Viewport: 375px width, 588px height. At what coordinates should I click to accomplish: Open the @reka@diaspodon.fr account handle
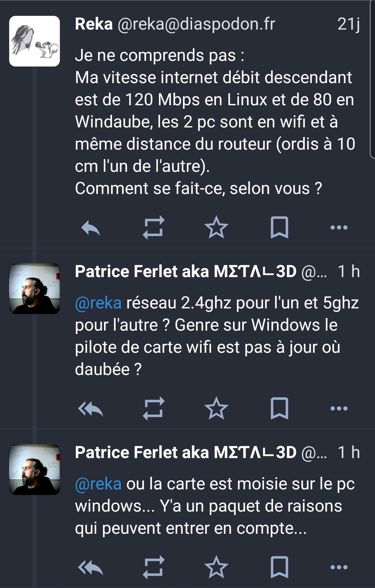196,24
